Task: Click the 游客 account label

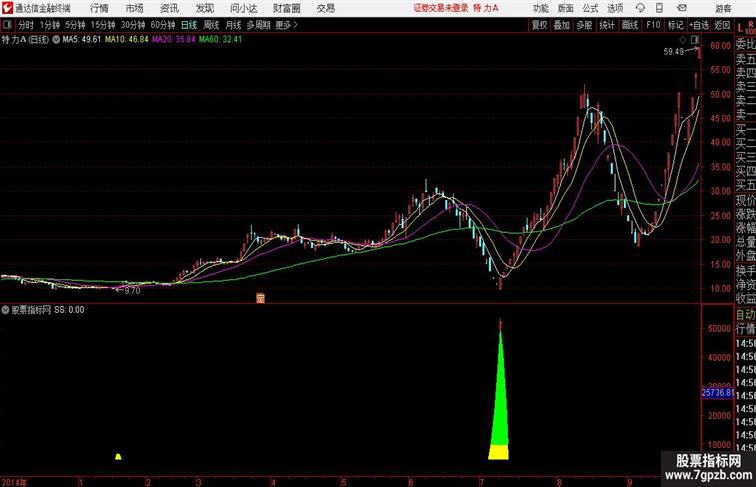Action: [x=723, y=8]
